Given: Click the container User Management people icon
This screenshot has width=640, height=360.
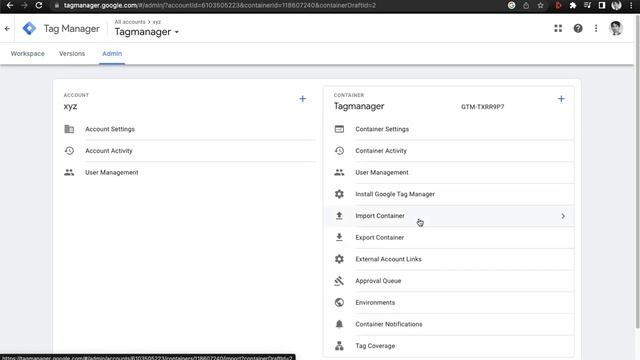Looking at the screenshot, I should 339,172.
